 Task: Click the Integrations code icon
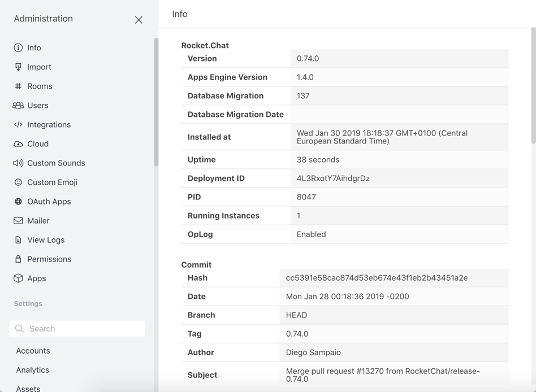pyautogui.click(x=18, y=125)
